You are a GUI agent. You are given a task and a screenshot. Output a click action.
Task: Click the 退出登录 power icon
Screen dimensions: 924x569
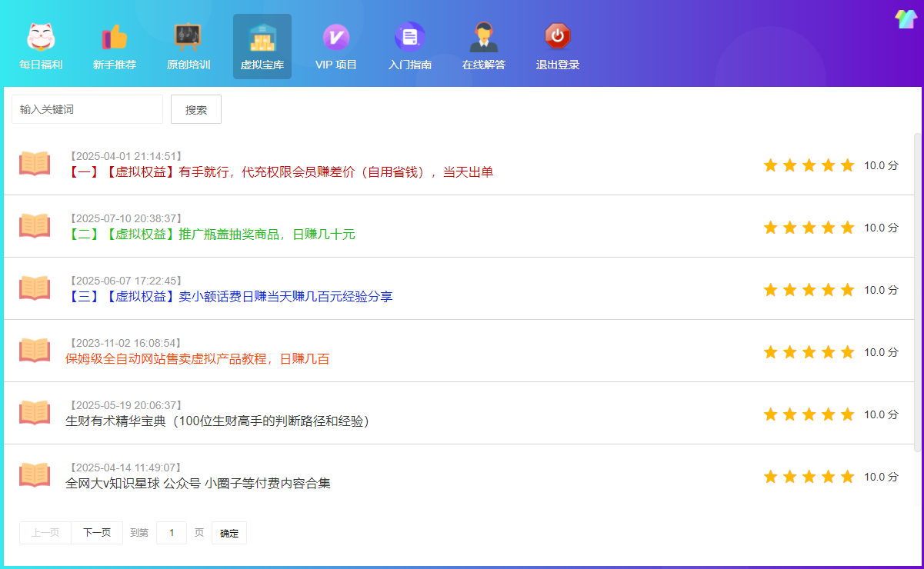557,37
